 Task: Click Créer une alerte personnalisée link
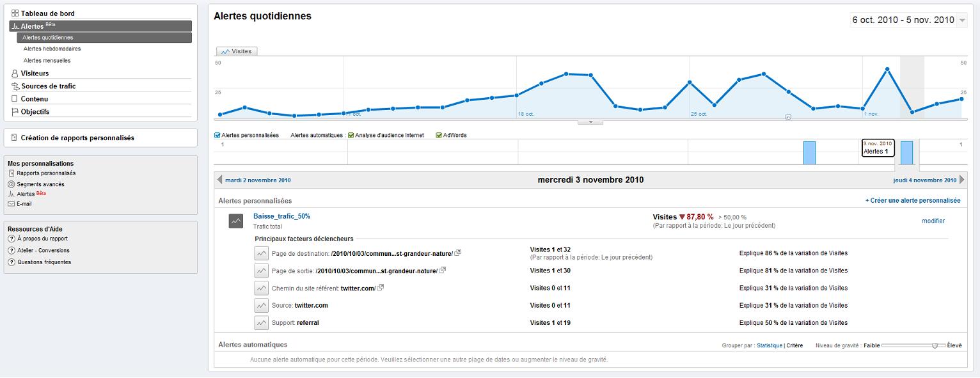[913, 201]
